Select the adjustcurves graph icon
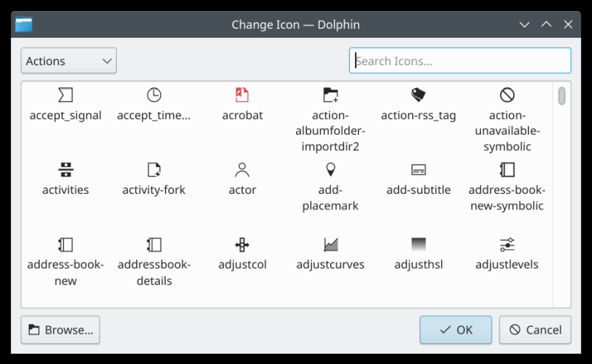This screenshot has width=592, height=364. click(330, 244)
